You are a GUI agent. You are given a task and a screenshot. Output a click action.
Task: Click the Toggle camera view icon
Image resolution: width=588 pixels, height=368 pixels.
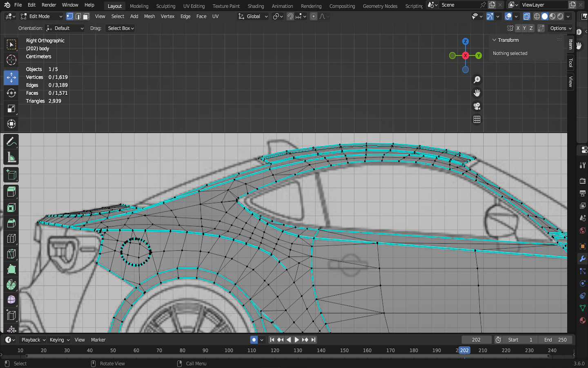click(477, 106)
